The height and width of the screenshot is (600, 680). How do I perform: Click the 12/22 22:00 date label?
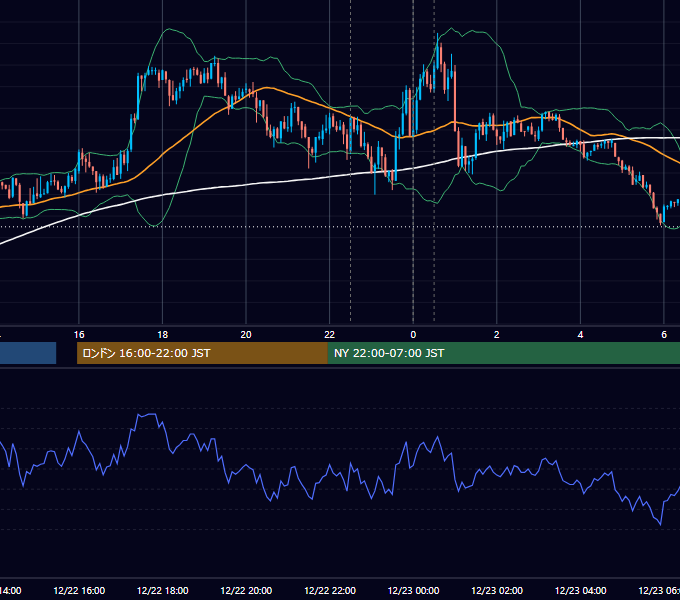pyautogui.click(x=330, y=591)
